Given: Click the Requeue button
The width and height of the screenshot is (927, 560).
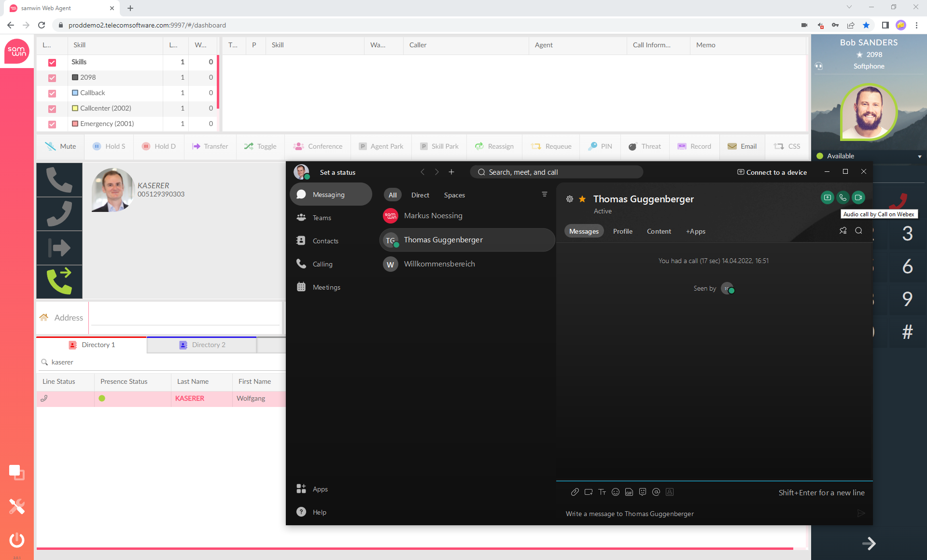Looking at the screenshot, I should [551, 146].
